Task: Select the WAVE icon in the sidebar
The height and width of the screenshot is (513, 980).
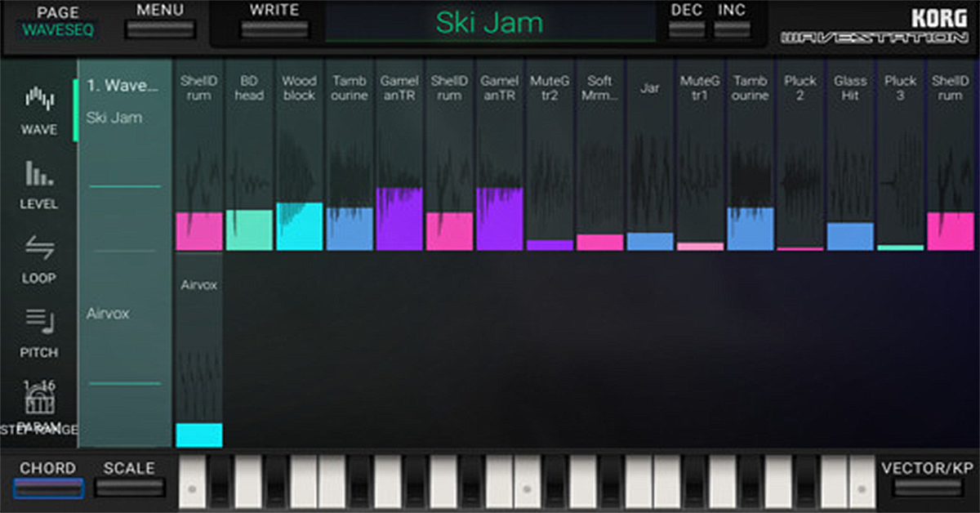Action: click(x=38, y=101)
